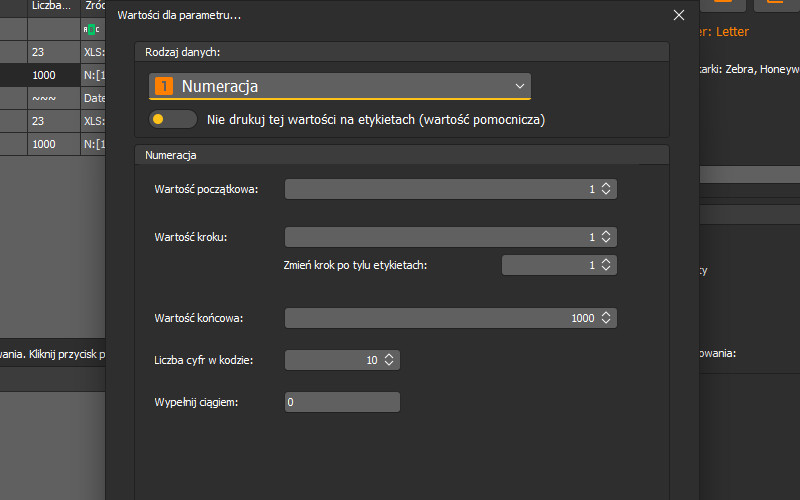Click the chevron arrow of the Numeracja combo box
Image resolution: width=800 pixels, height=500 pixels.
520,87
